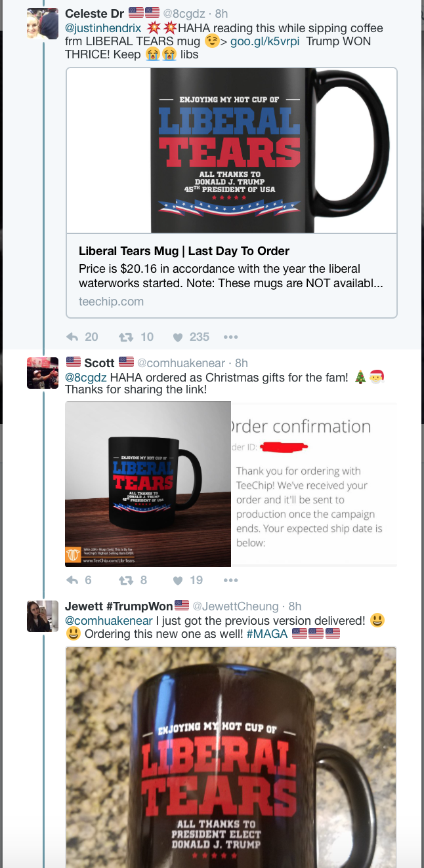Viewport: 424px width, 868px height.
Task: Open Scott's profile avatar
Action: [x=43, y=373]
